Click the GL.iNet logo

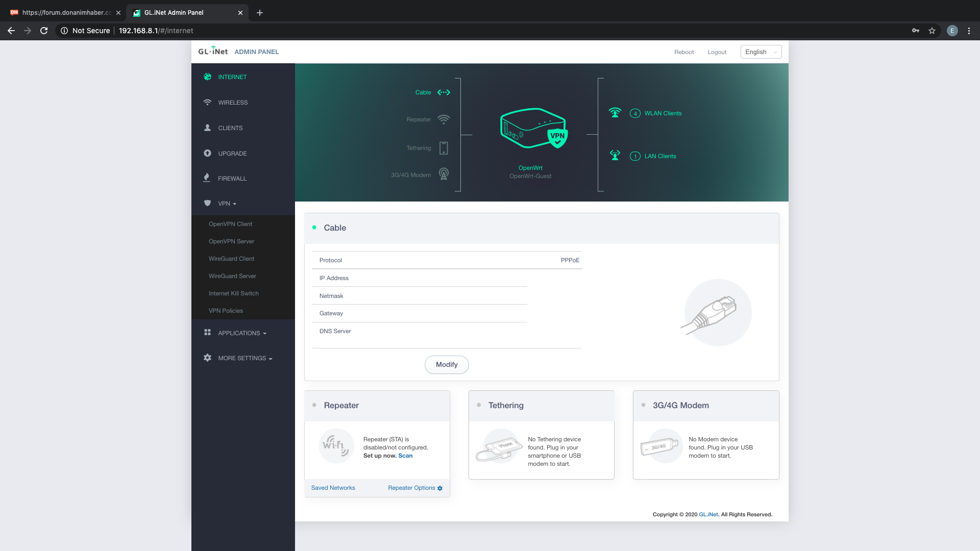pos(213,51)
